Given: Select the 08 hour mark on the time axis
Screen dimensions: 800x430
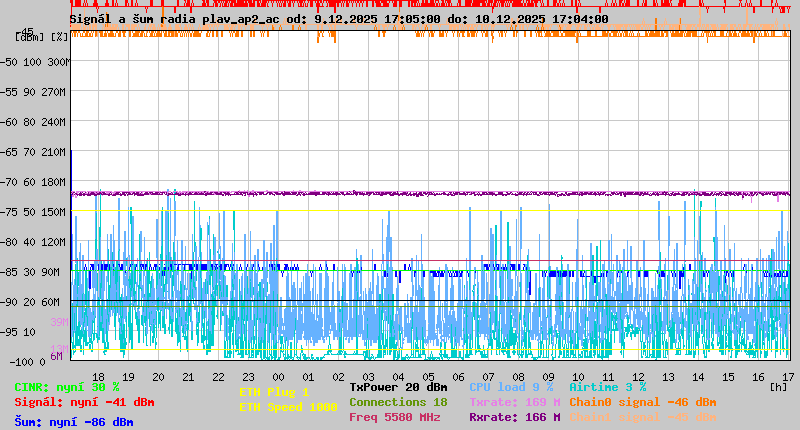Looking at the screenshot, I should pos(519,376).
